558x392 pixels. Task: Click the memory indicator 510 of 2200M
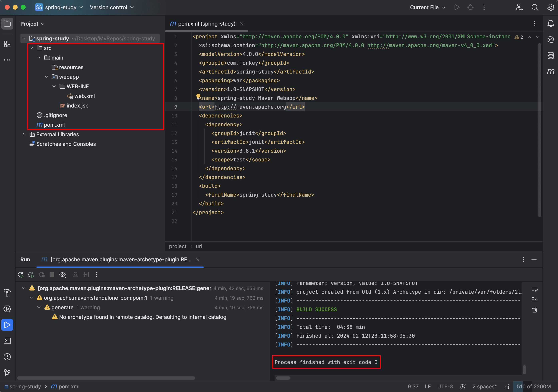pos(534,387)
